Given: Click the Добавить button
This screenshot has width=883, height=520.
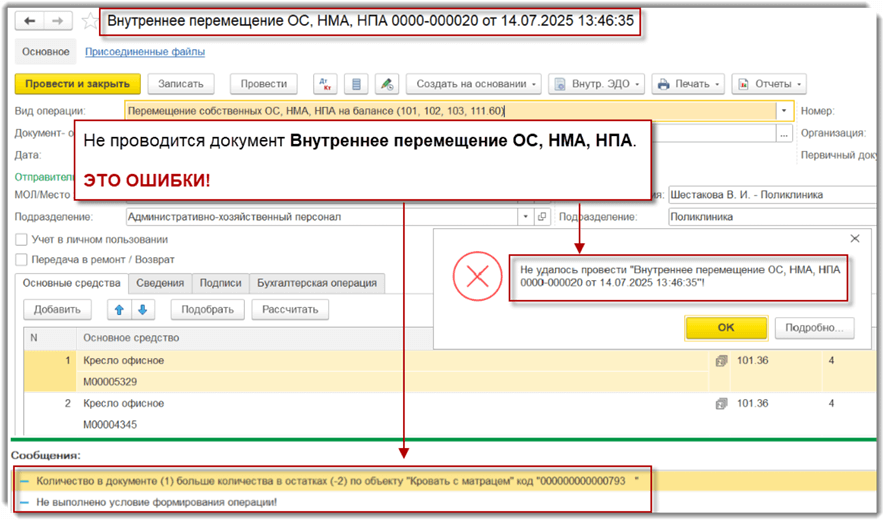Looking at the screenshot, I should pos(57,309).
